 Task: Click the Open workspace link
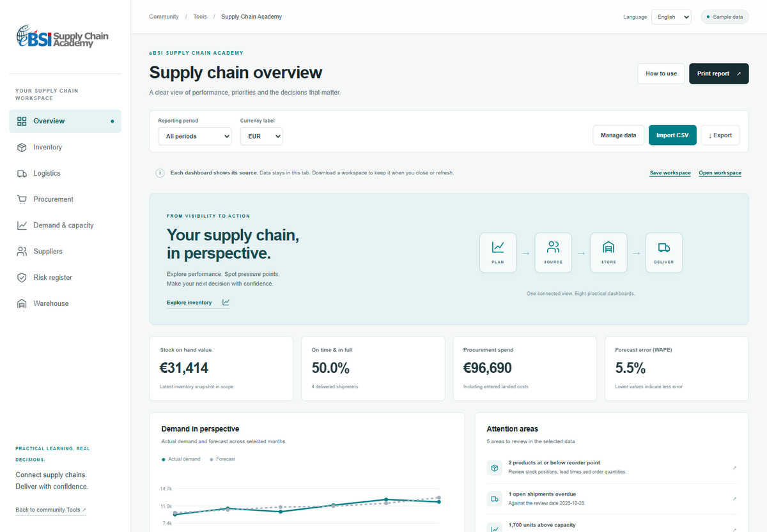tap(720, 173)
